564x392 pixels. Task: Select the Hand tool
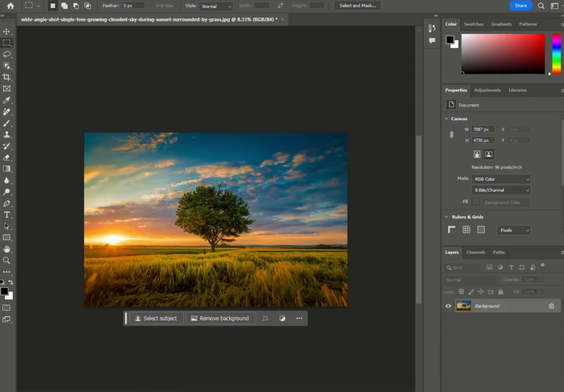(7, 249)
